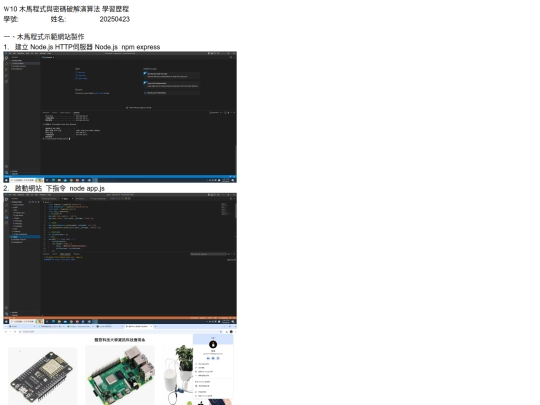Click the 姓名 field label
The height and width of the screenshot is (405, 540).
[x=58, y=19]
